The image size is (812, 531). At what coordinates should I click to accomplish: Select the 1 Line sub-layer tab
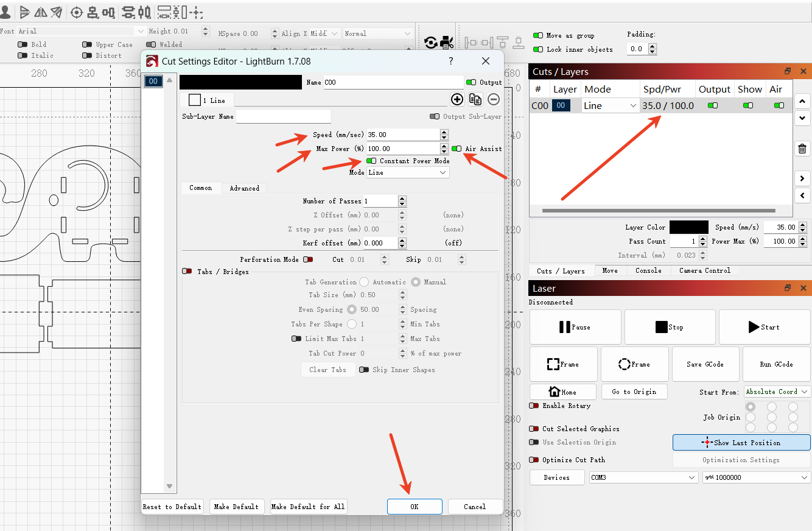coord(207,100)
